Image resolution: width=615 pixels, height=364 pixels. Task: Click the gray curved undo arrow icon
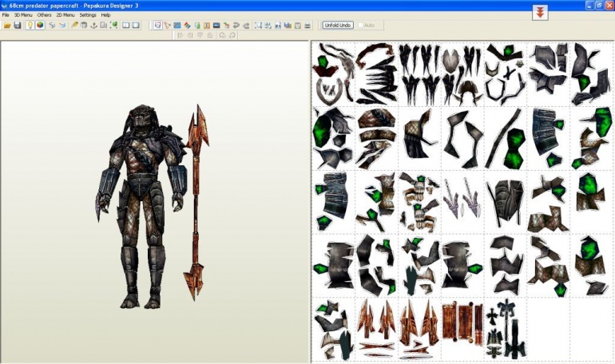click(x=236, y=26)
